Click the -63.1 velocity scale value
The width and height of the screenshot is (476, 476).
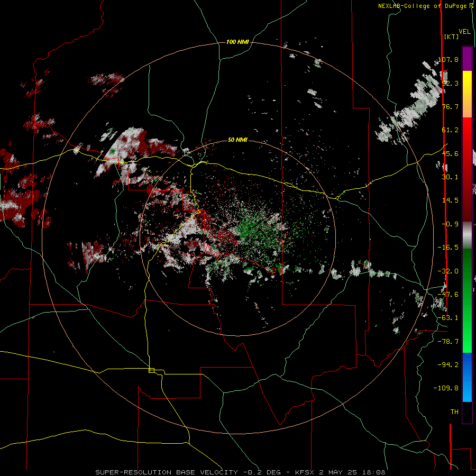click(448, 318)
